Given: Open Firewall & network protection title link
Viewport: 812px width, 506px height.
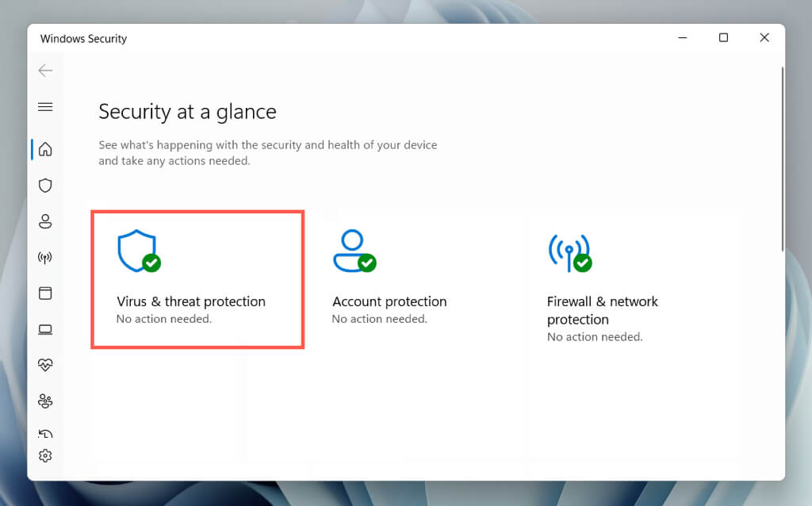Looking at the screenshot, I should point(603,310).
